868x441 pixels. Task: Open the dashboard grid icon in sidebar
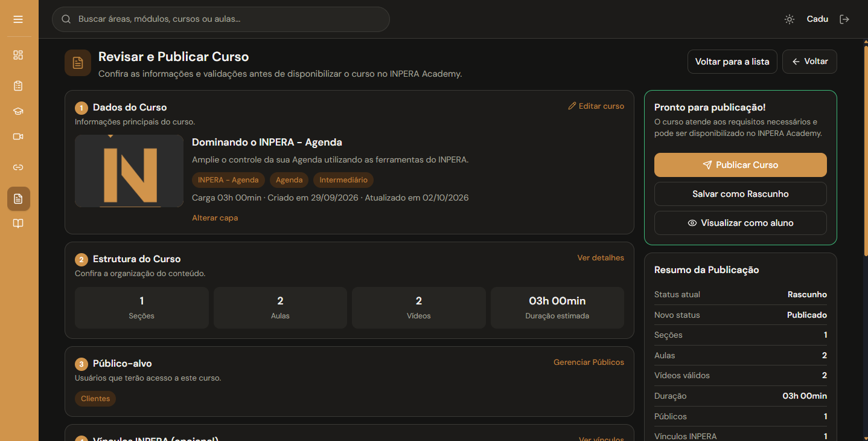[18, 55]
